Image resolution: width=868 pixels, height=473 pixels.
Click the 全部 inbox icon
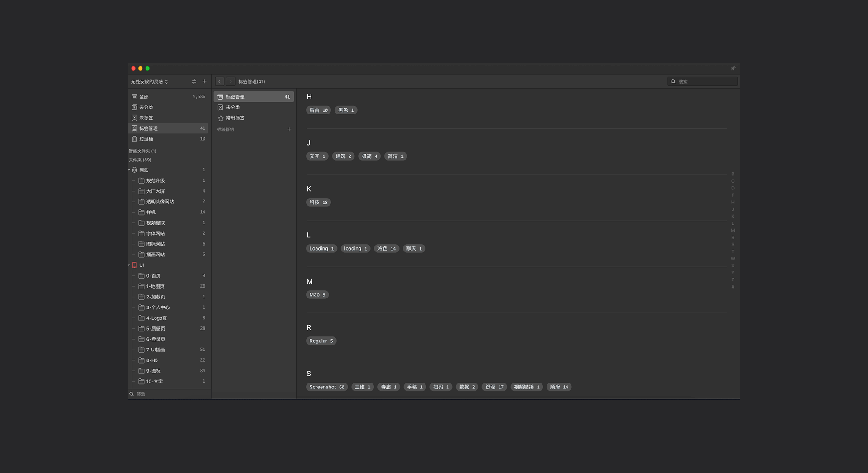[134, 97]
